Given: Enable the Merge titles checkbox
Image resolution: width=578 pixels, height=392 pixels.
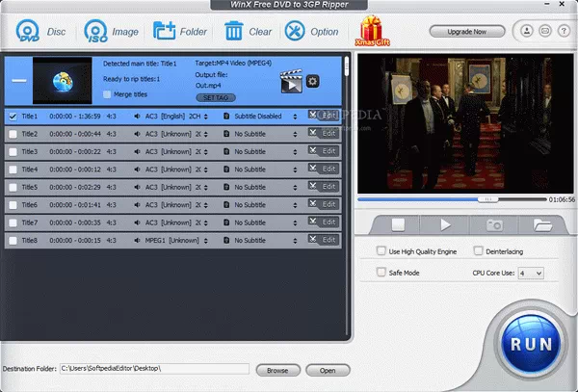Looking at the screenshot, I should click(x=106, y=94).
